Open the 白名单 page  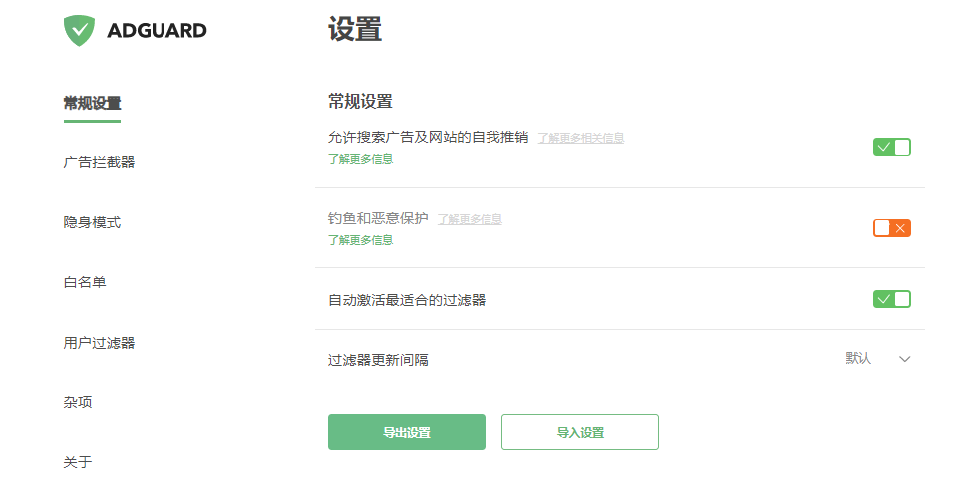pyautogui.click(x=85, y=282)
